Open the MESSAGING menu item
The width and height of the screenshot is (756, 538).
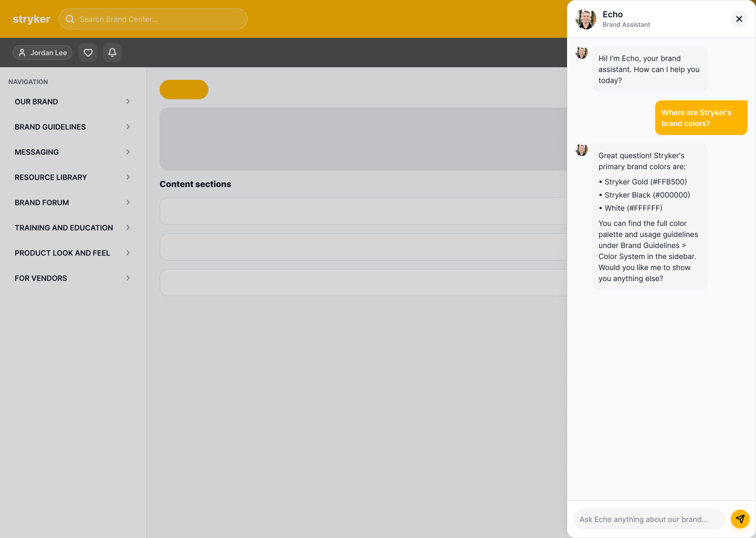pos(73,152)
